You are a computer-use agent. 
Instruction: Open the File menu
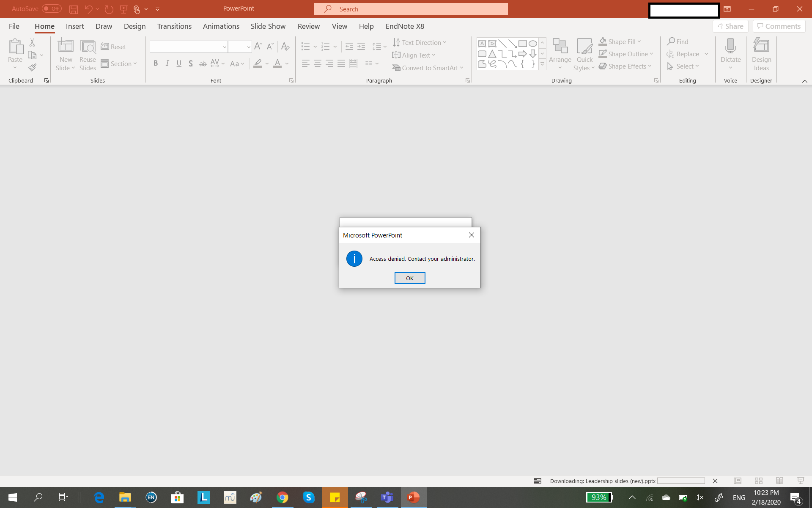14,26
